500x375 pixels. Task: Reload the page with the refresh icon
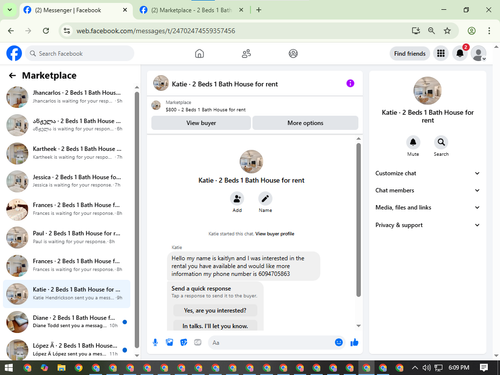[x=46, y=31]
